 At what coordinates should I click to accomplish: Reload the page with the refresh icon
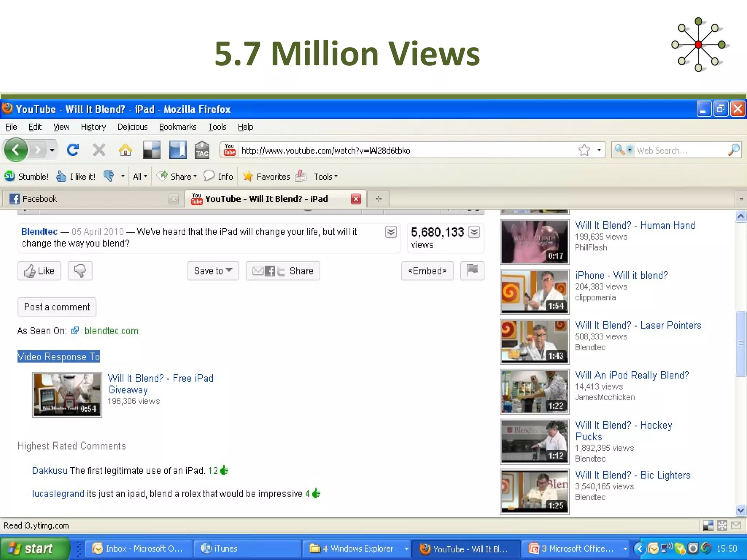pyautogui.click(x=73, y=150)
